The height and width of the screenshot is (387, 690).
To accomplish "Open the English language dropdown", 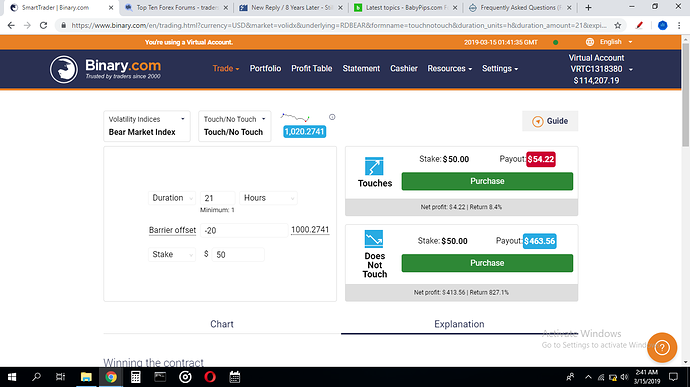I will 616,42.
